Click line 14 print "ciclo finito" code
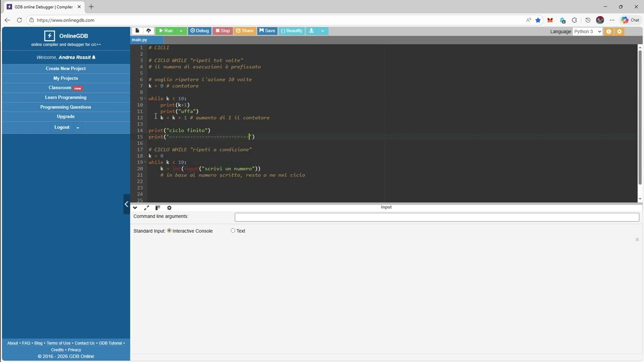The image size is (644, 362). point(179,130)
